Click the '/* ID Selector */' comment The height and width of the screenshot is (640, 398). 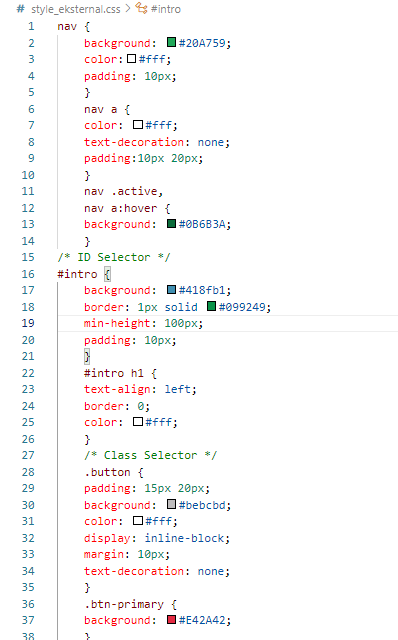coord(114,257)
